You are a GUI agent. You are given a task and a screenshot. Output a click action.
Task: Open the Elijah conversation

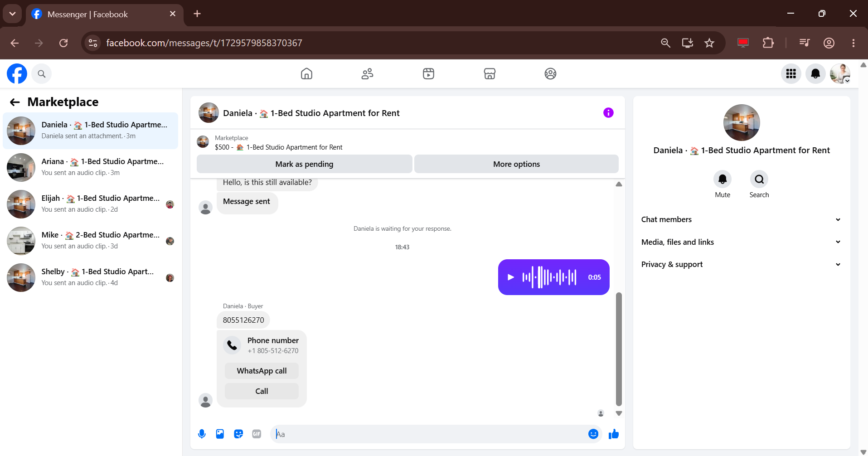(x=91, y=204)
